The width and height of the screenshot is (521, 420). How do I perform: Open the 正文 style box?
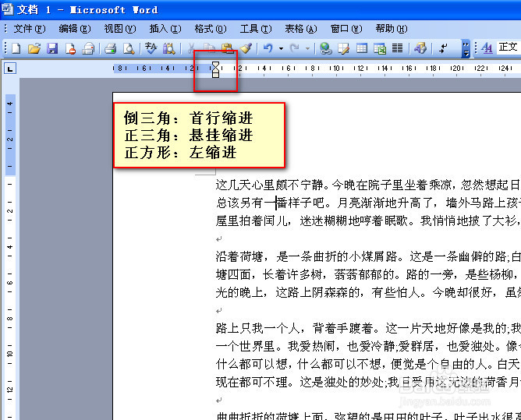click(x=509, y=48)
